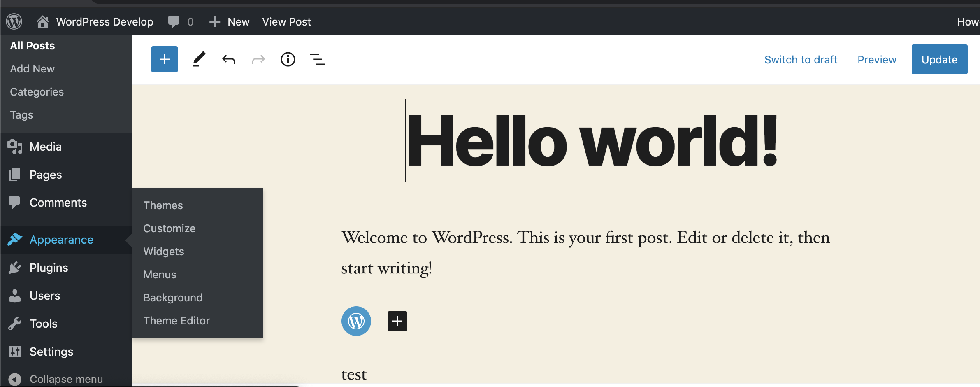This screenshot has width=980, height=387.
Task: Open Media from the sidebar icon
Action: pos(15,147)
